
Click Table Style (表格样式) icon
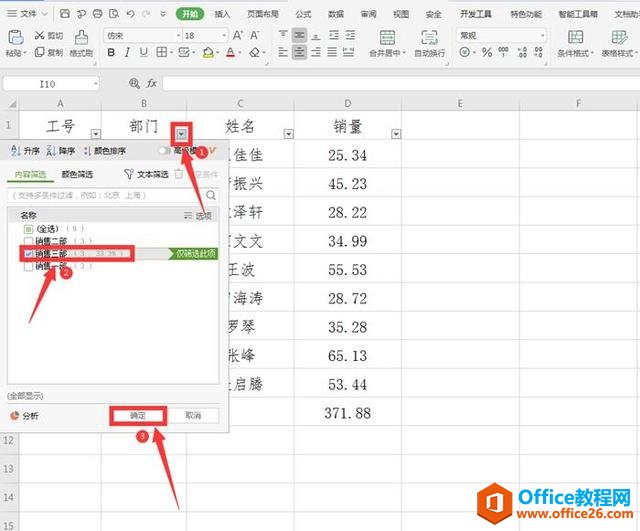coord(619,38)
